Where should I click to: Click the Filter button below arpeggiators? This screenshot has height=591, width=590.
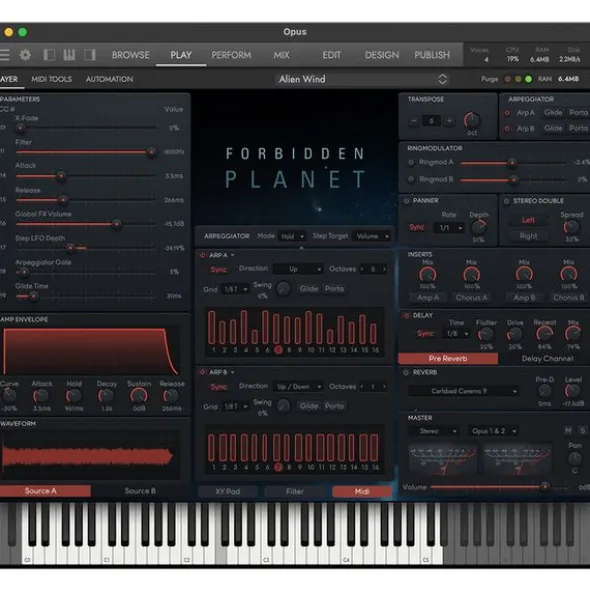[295, 491]
